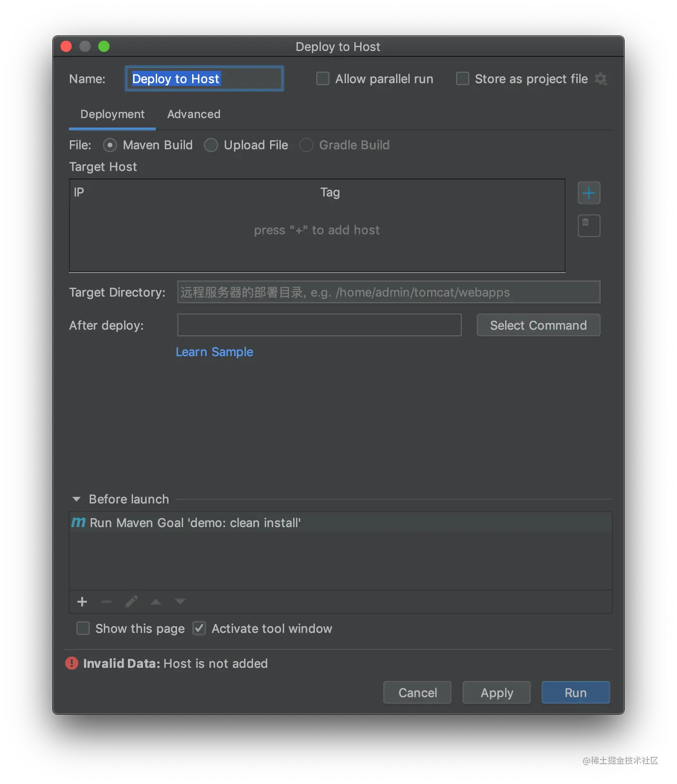This screenshot has width=677, height=784.
Task: Select Gradle Build radio option
Action: coord(306,145)
